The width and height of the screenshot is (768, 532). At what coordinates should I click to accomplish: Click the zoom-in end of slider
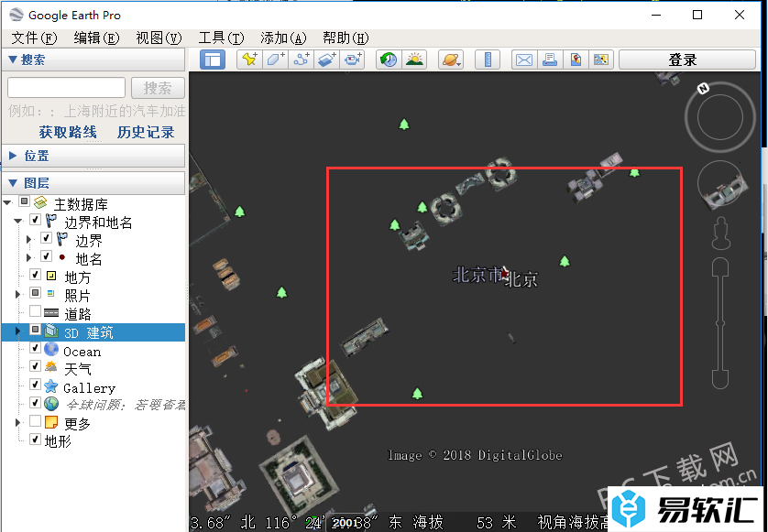point(720,267)
